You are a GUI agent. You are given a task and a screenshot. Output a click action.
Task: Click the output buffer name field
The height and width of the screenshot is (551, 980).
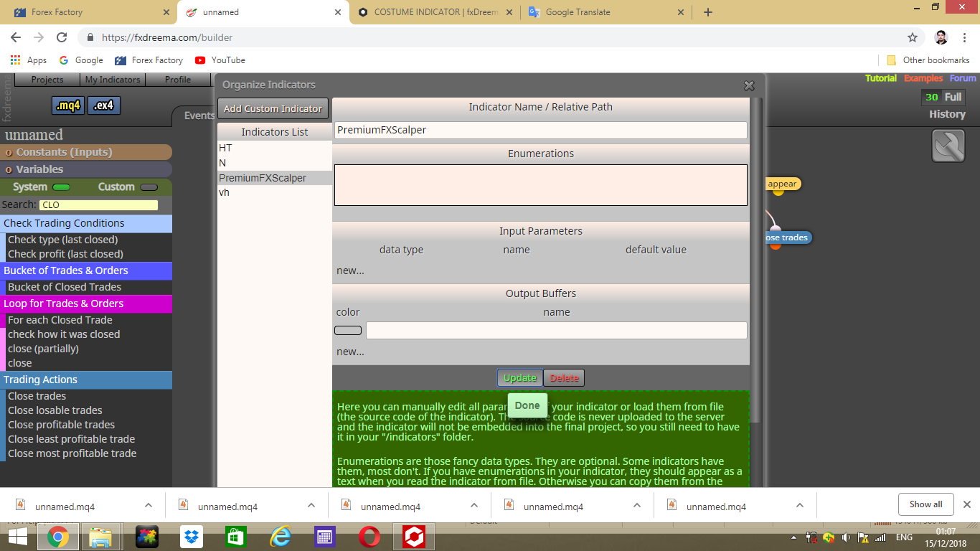click(x=557, y=330)
